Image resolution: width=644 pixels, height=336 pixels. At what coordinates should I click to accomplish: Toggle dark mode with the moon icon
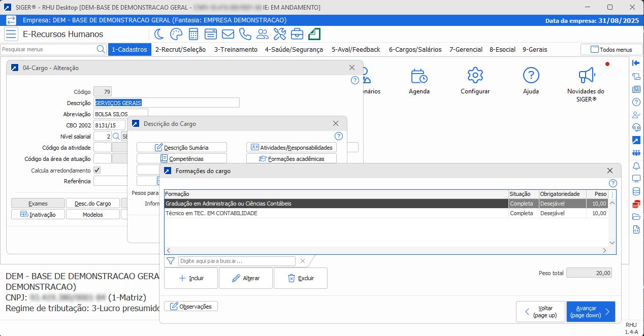[159, 34]
